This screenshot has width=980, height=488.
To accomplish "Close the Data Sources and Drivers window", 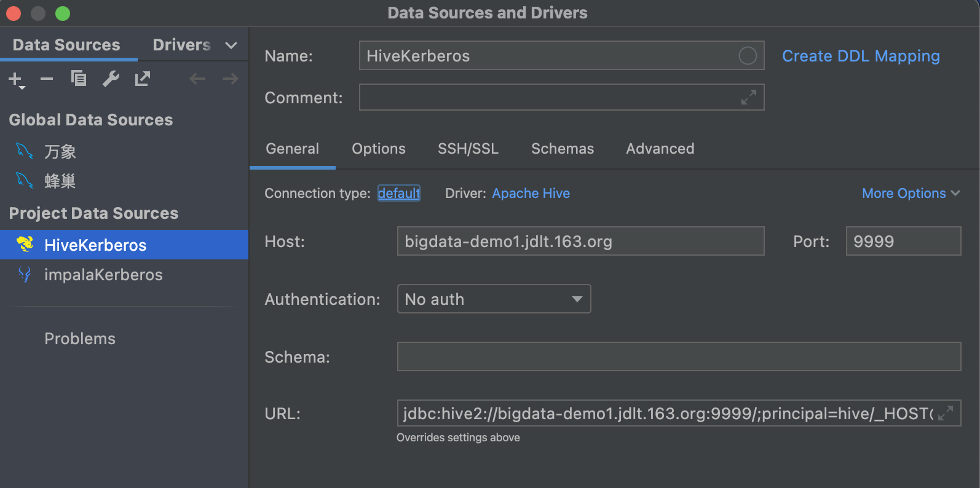I will [14, 13].
